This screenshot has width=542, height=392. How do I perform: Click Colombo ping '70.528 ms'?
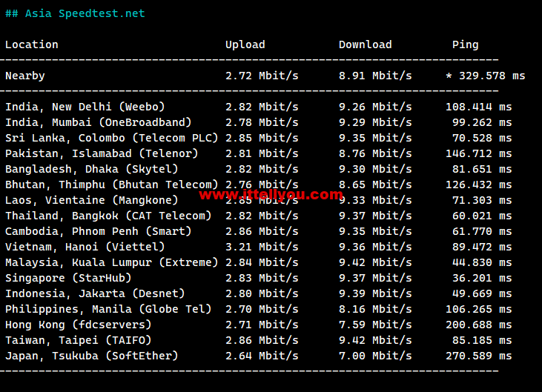[x=482, y=138]
